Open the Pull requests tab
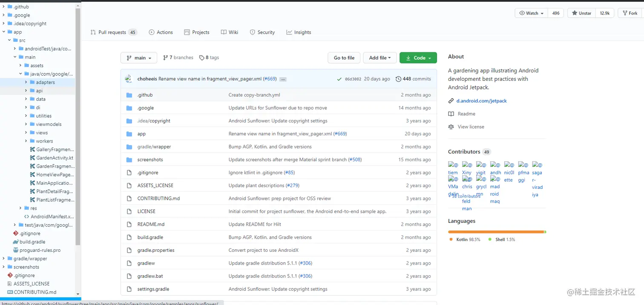644x305 pixels. (x=114, y=32)
